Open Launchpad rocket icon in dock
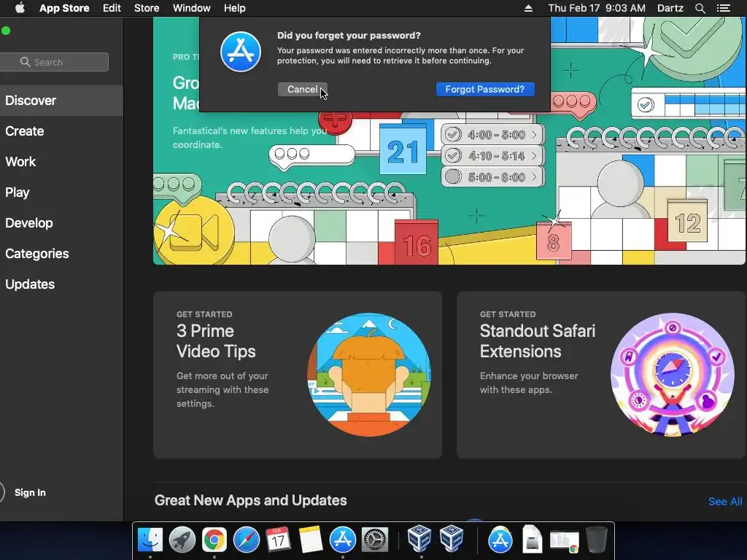The width and height of the screenshot is (747, 560). (x=182, y=540)
